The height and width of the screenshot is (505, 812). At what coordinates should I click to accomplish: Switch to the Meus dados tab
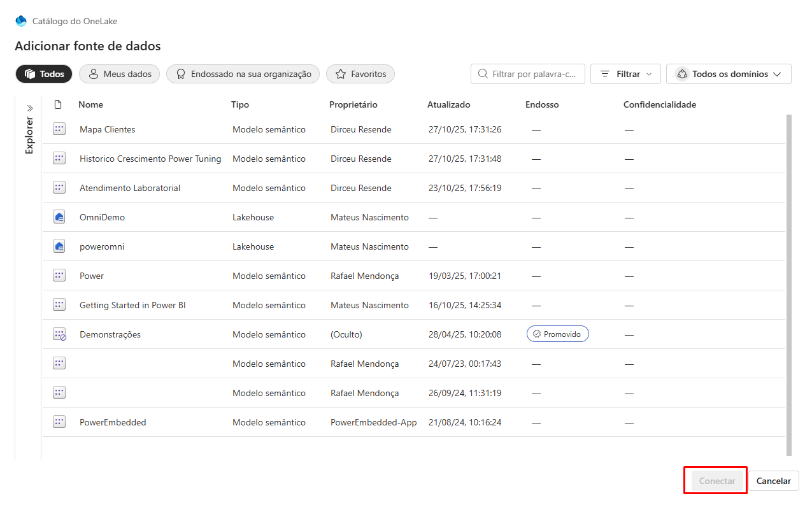[x=119, y=74]
